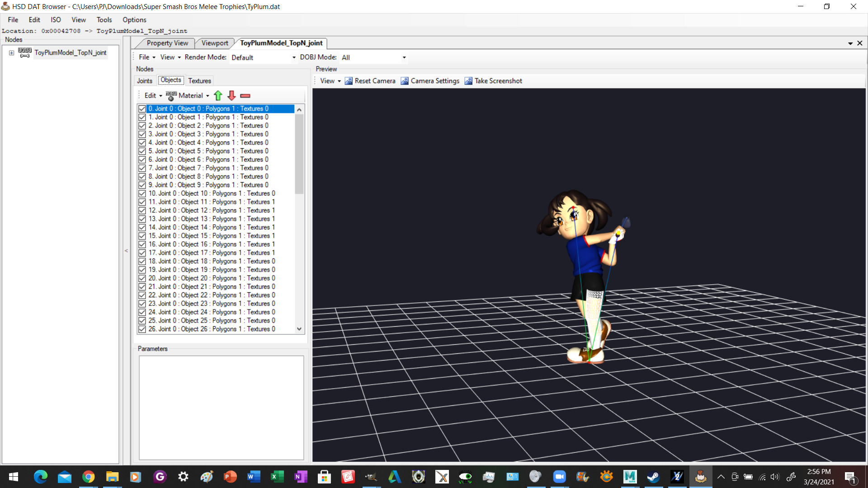
Task: Switch to the Viewport tab
Action: tap(215, 43)
